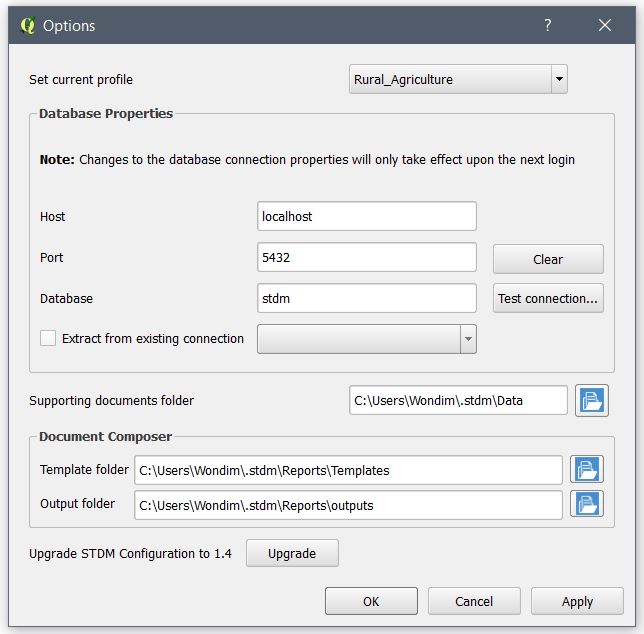This screenshot has height=634, width=644.
Task: Click the 'Supporting documents folder' label
Action: pos(111,400)
